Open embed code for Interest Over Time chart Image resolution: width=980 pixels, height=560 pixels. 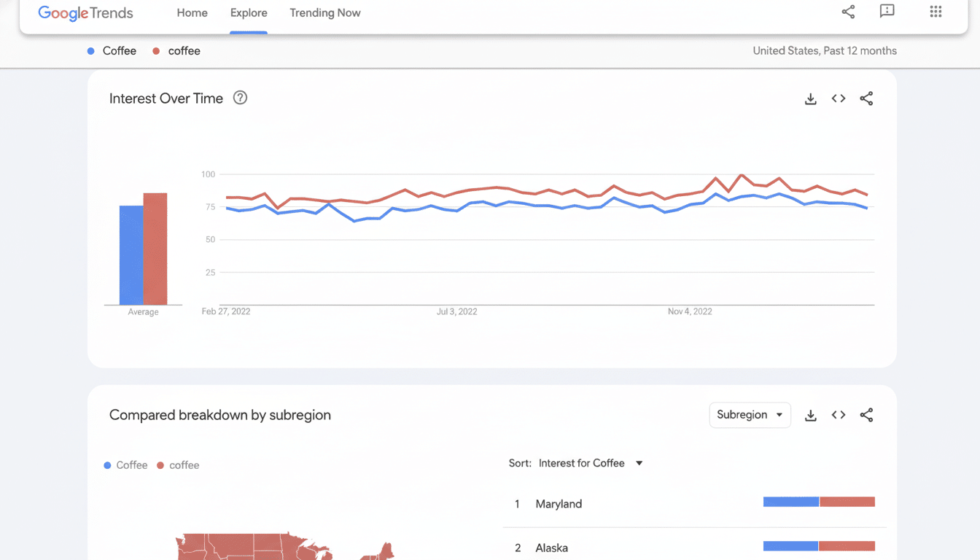[x=839, y=98]
